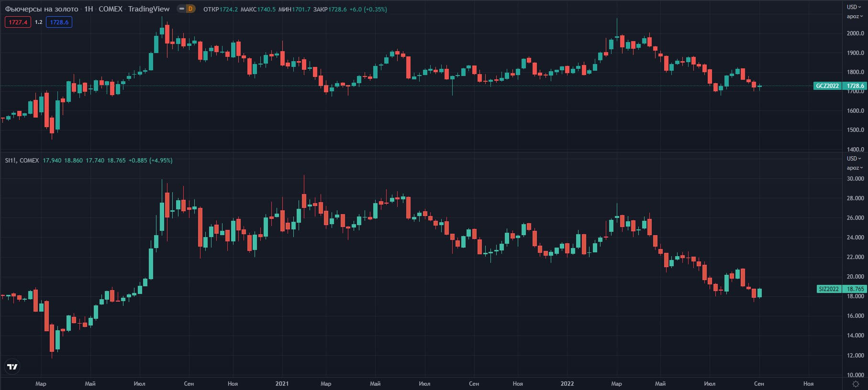Click the МИН 1701.7 low value

pyautogui.click(x=294, y=9)
